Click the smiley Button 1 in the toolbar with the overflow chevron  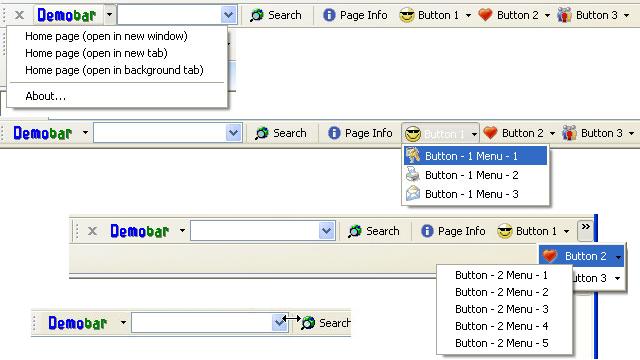coord(504,231)
